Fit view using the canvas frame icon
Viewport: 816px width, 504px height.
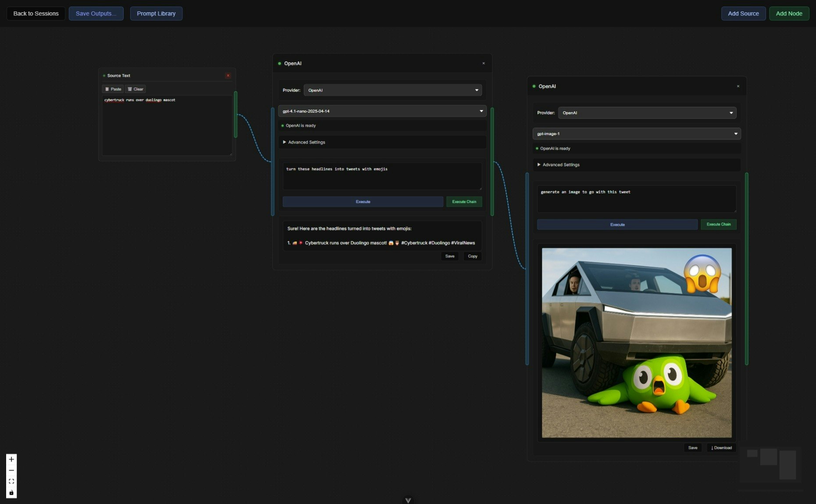11,481
